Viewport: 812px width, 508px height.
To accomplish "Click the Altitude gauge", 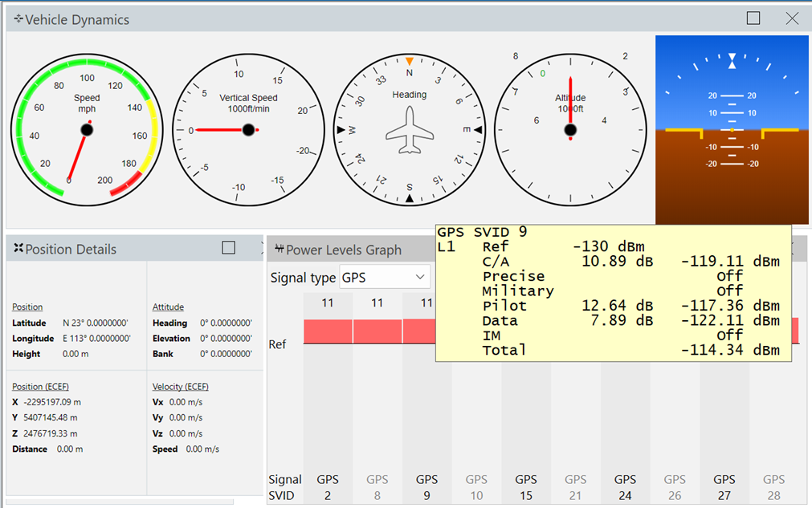I will [x=571, y=130].
